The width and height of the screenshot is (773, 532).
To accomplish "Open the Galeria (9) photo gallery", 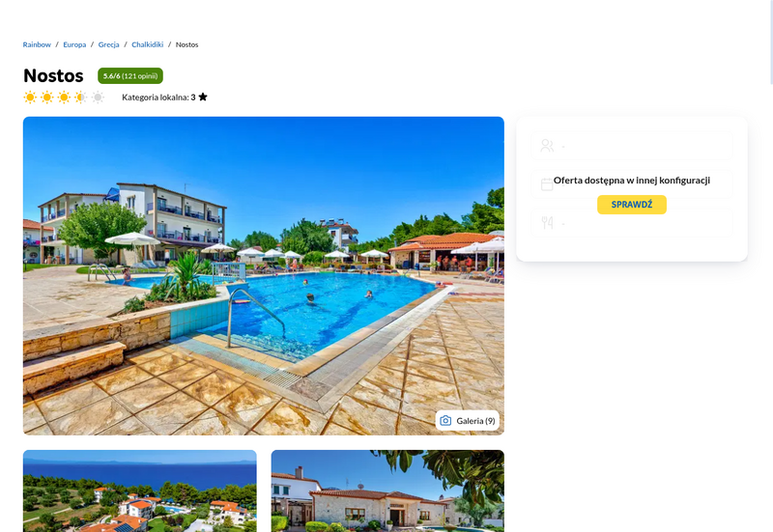I will [x=468, y=421].
